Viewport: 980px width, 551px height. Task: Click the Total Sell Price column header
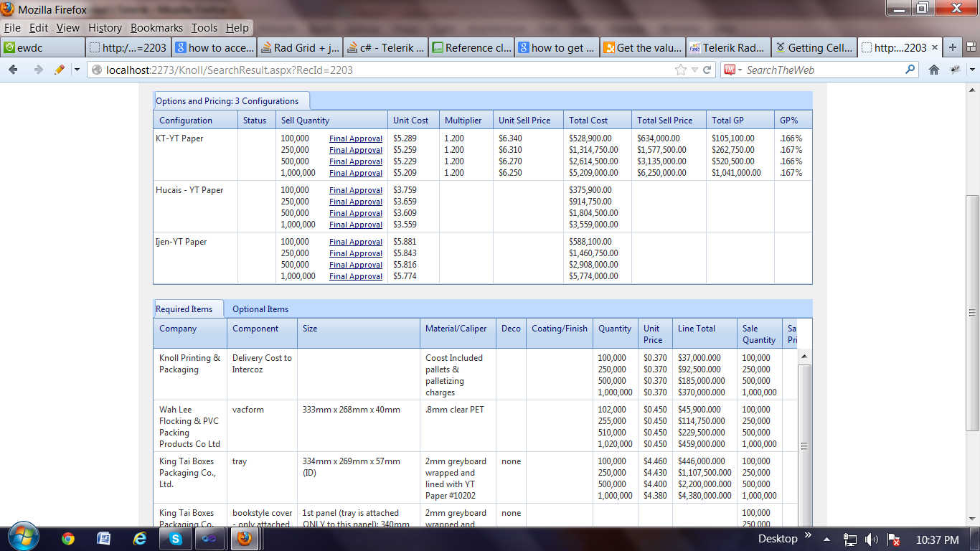(669, 120)
